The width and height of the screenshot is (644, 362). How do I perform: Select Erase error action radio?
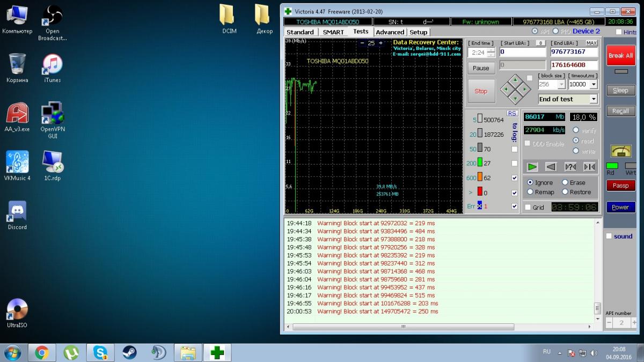pyautogui.click(x=565, y=182)
